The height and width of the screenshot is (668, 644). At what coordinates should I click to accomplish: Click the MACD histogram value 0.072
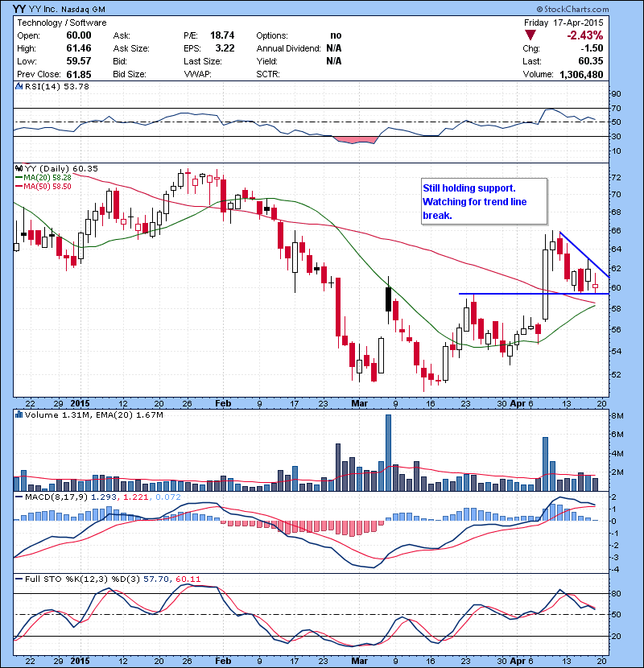(168, 497)
